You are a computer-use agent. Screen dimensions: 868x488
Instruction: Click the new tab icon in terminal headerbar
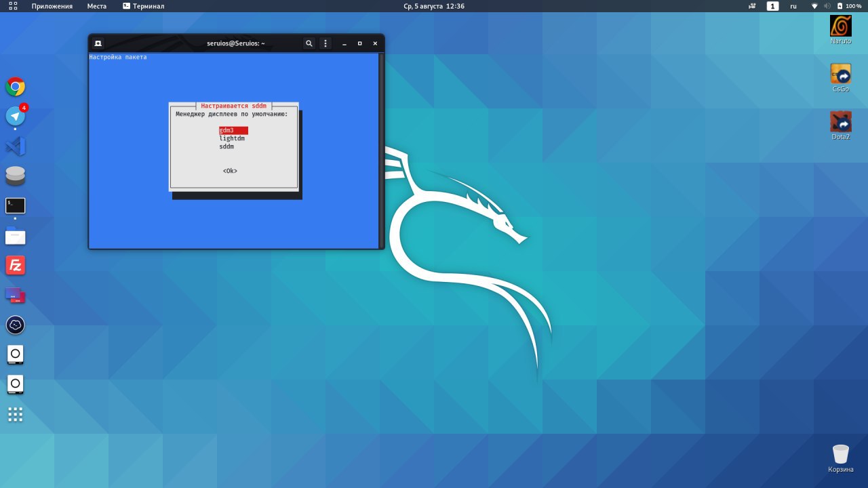[98, 43]
